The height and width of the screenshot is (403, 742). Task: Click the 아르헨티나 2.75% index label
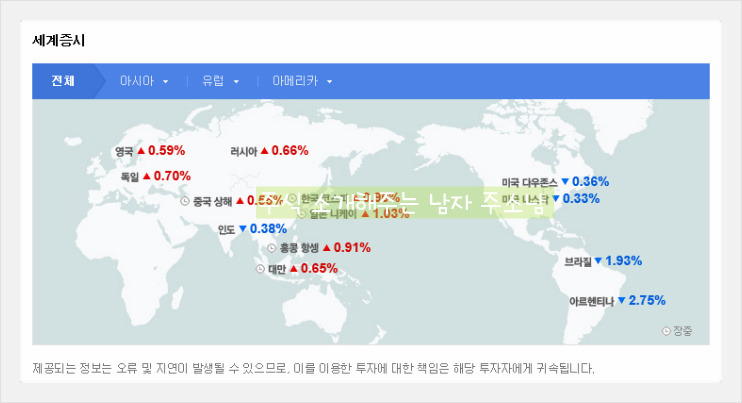coord(618,301)
